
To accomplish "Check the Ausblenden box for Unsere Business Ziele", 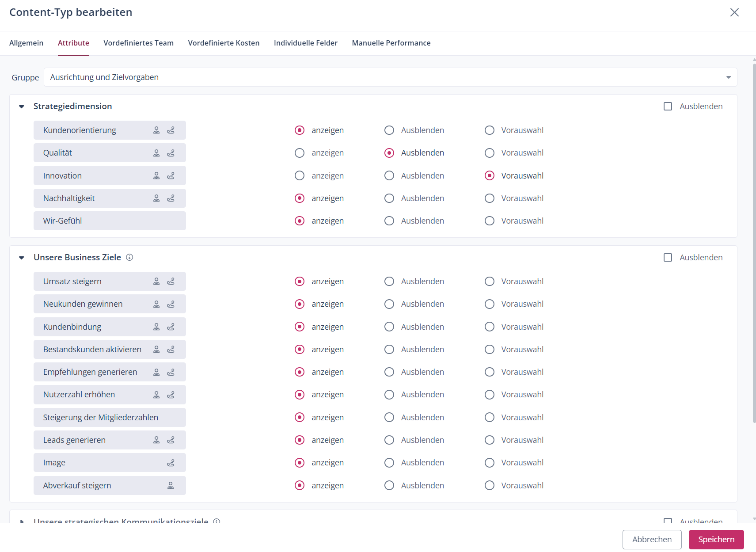I will (668, 258).
